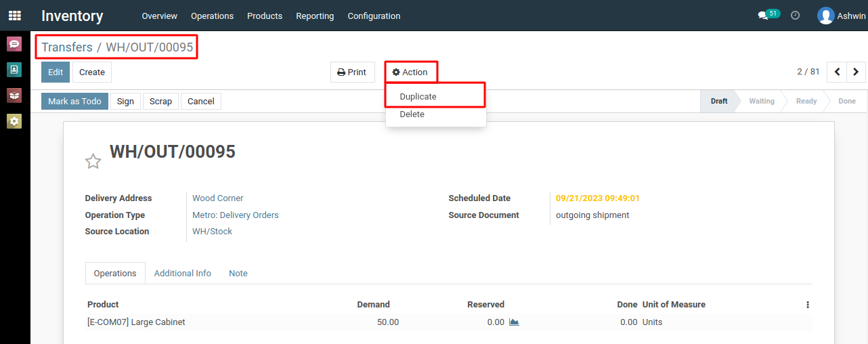Open the Inventory box sidebar icon
868x344 pixels.
point(14,95)
